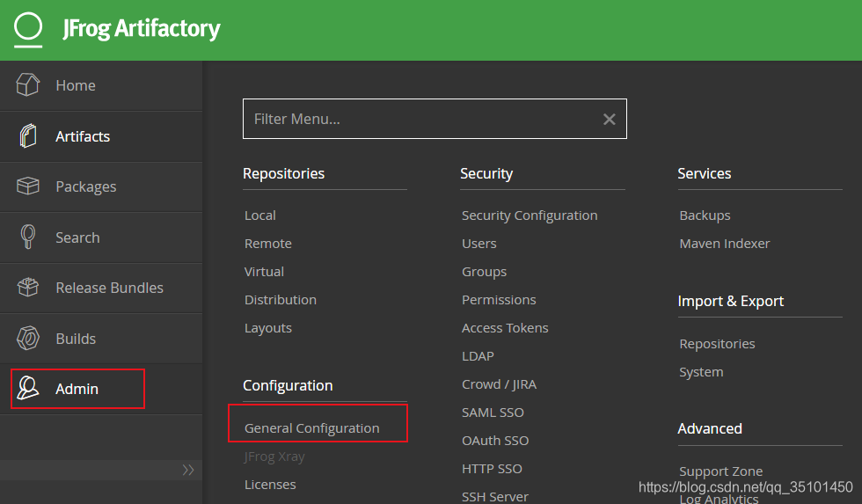The image size is (862, 504).
Task: Open Remote repositories
Action: click(x=268, y=244)
